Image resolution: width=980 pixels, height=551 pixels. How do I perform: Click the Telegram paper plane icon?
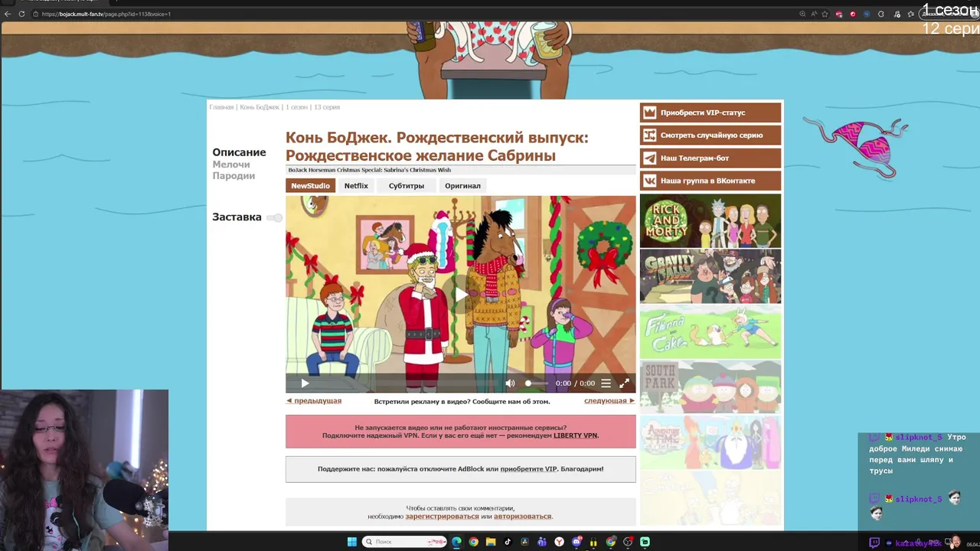tap(649, 158)
